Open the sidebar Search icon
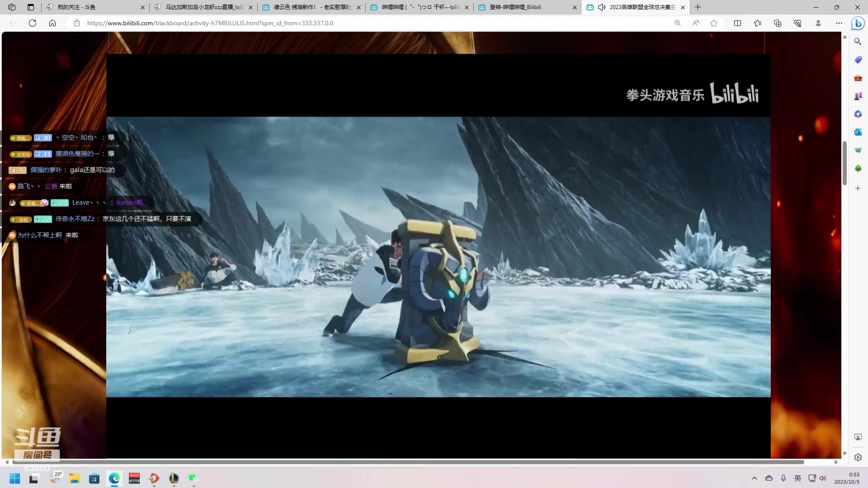Viewport: 868px width, 488px height. click(858, 42)
